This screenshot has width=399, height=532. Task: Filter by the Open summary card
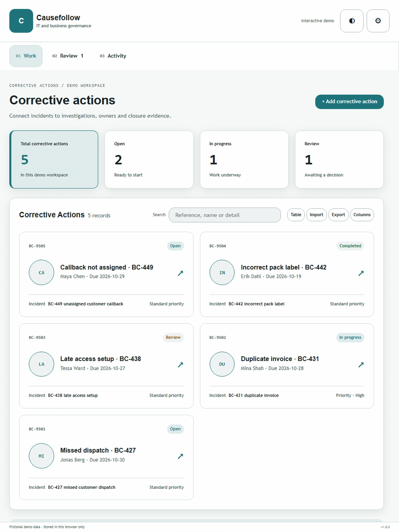pyautogui.click(x=149, y=159)
